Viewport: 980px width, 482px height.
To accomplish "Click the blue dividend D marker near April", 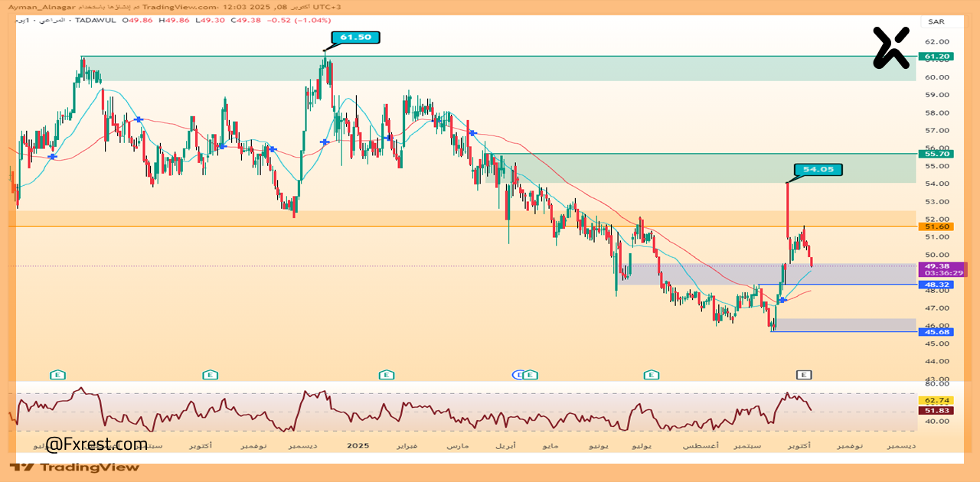I will (x=520, y=374).
